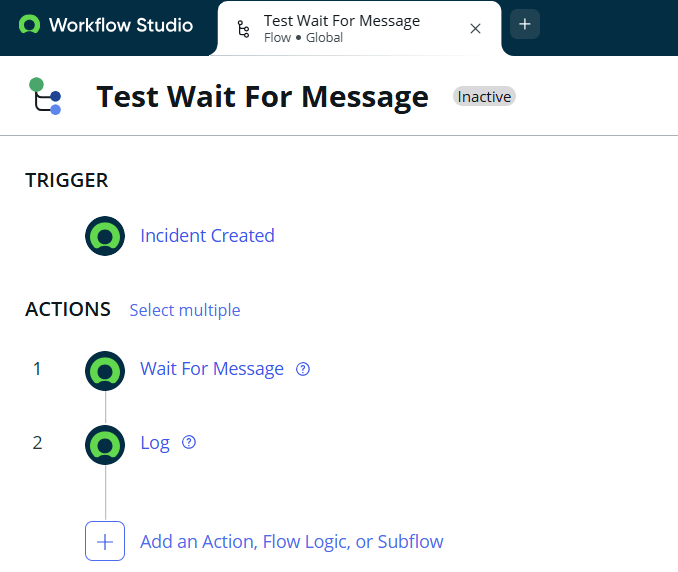
Task: Click the Incident Created trigger icon
Action: click(x=105, y=236)
